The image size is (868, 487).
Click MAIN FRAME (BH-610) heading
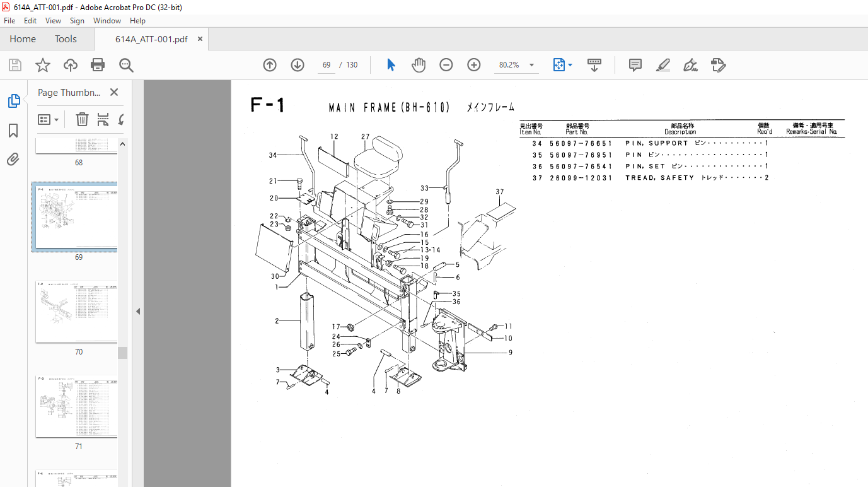coord(390,108)
